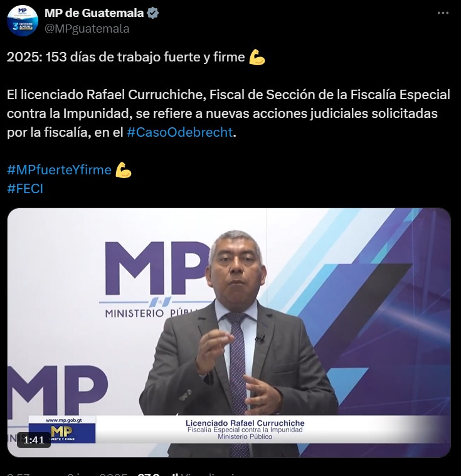Click the blue verified badge icon

coord(153,13)
